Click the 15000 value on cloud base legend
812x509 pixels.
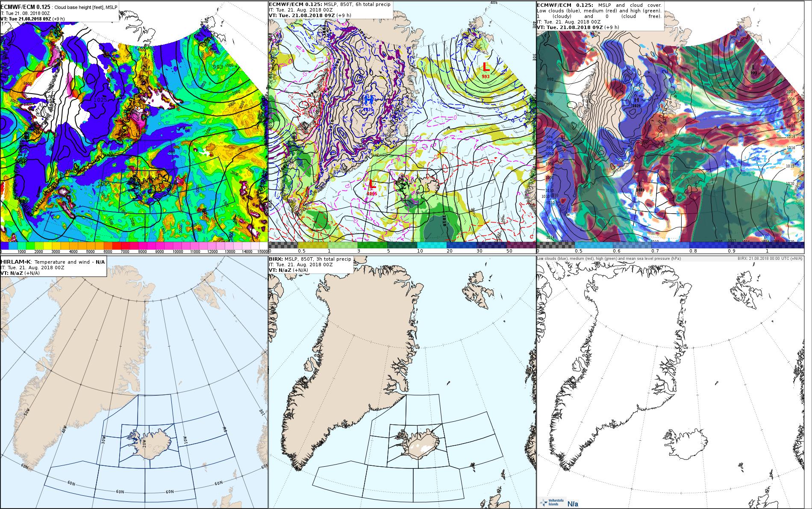point(262,252)
